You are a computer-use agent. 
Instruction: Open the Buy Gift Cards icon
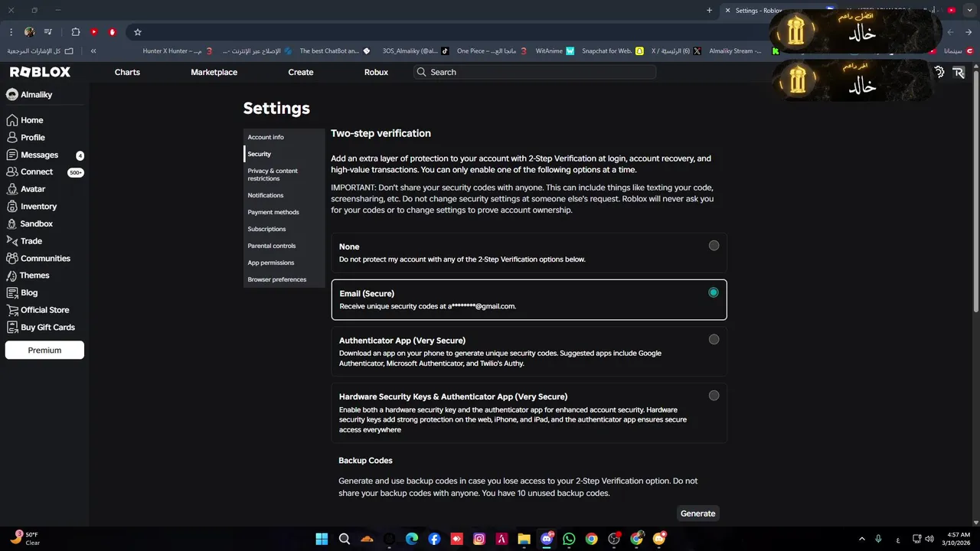pyautogui.click(x=11, y=328)
